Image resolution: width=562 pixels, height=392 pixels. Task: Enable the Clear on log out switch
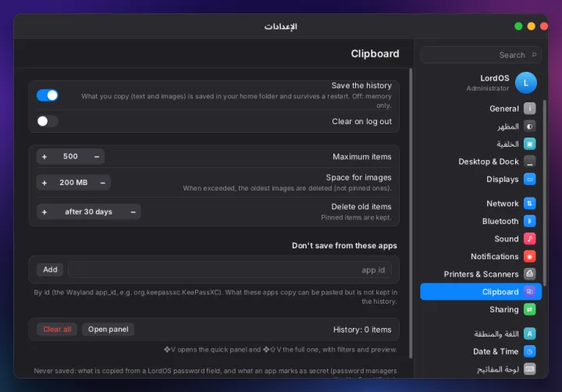(x=48, y=121)
